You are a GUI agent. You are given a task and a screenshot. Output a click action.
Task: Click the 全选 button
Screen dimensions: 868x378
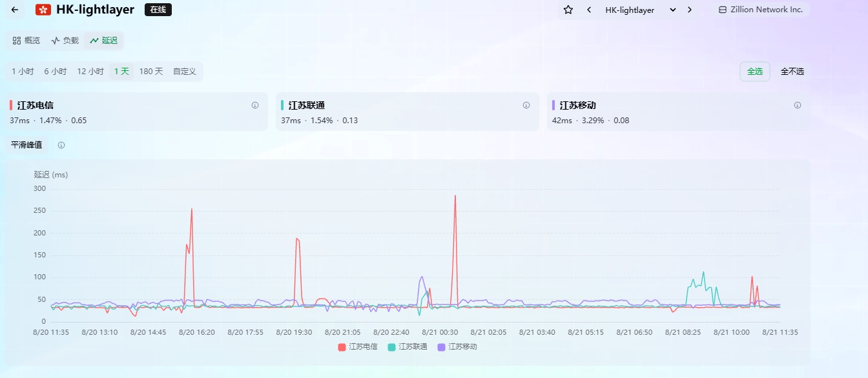pos(755,72)
